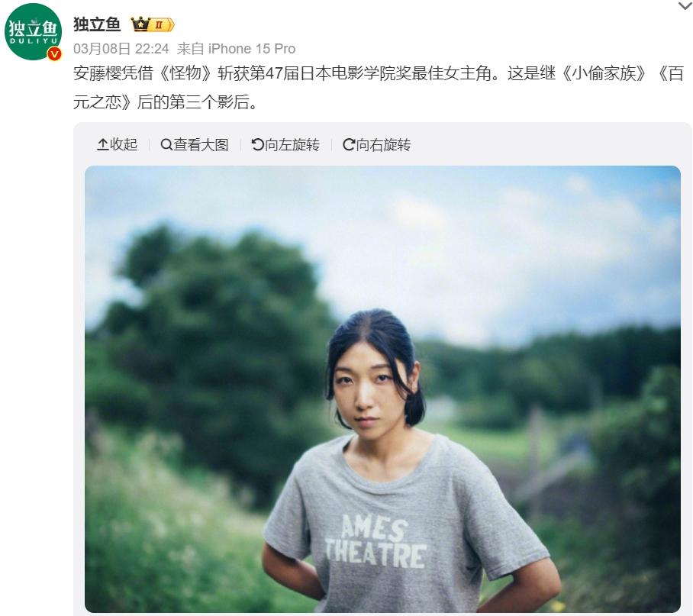Click the orange V verification badge

point(54,54)
